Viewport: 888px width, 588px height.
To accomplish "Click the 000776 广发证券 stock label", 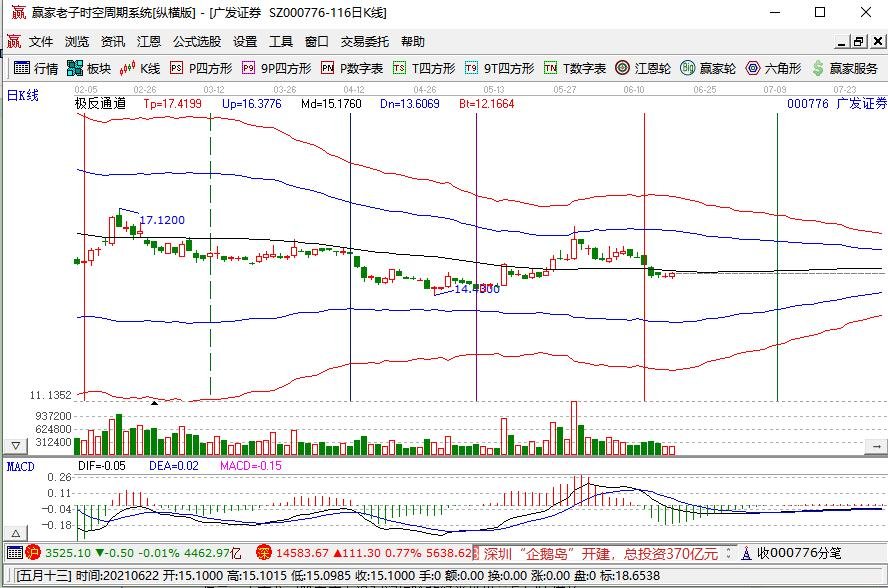I will point(836,103).
